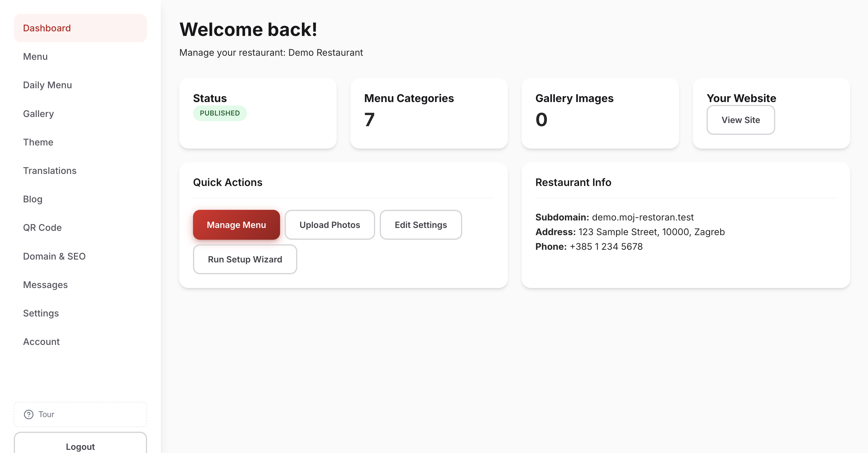This screenshot has height=453, width=868.
Task: Open the QR Code page
Action: pos(42,228)
